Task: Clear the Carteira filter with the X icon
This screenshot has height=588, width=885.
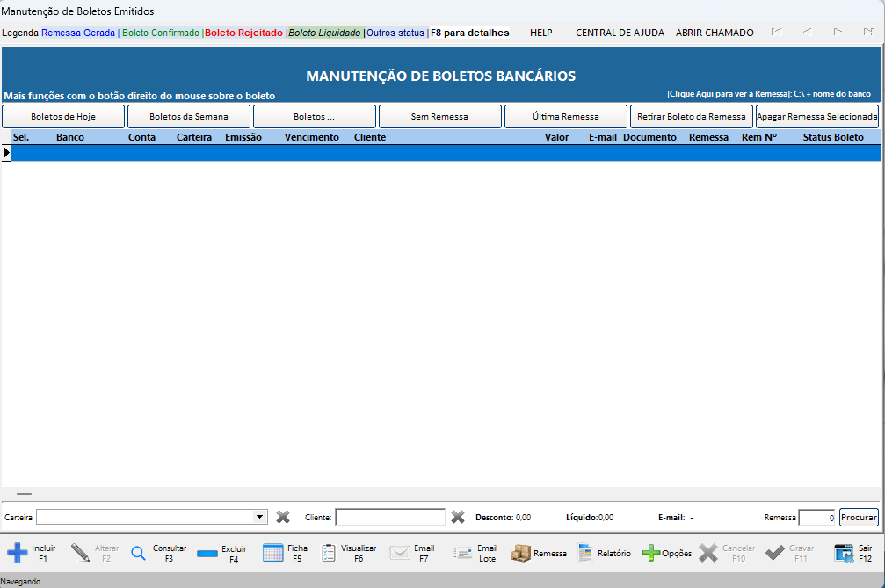Action: pyautogui.click(x=283, y=517)
